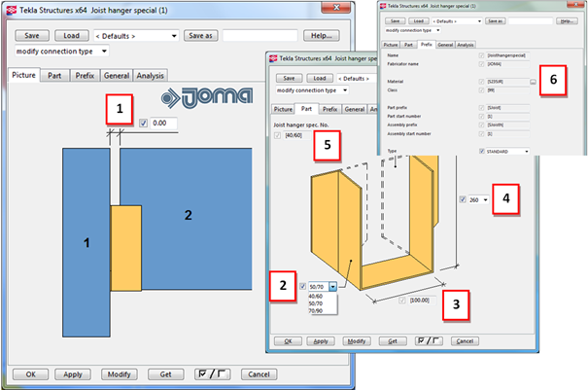The width and height of the screenshot is (588, 390).
Task: Toggle the checkbox beside the 0.00 gap field
Action: (x=143, y=124)
